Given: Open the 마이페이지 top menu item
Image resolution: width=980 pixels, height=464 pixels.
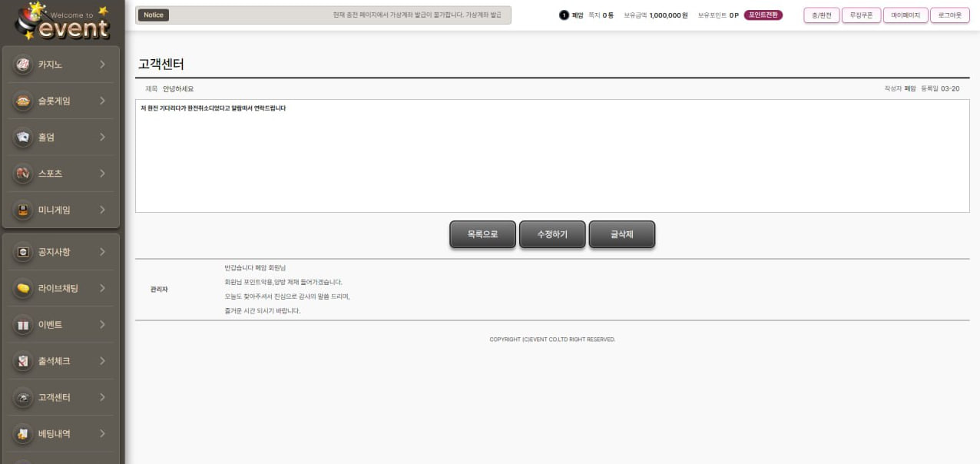Looking at the screenshot, I should (x=905, y=15).
